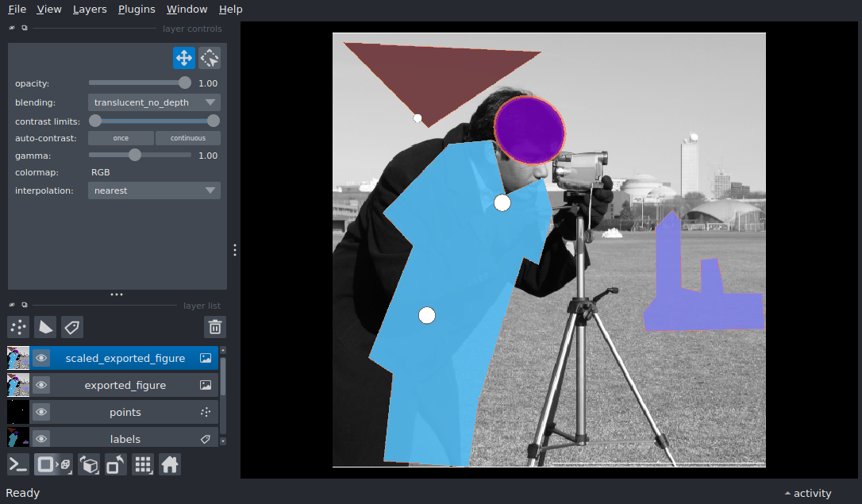
Task: Toggle visibility of points layer
Action: point(41,412)
